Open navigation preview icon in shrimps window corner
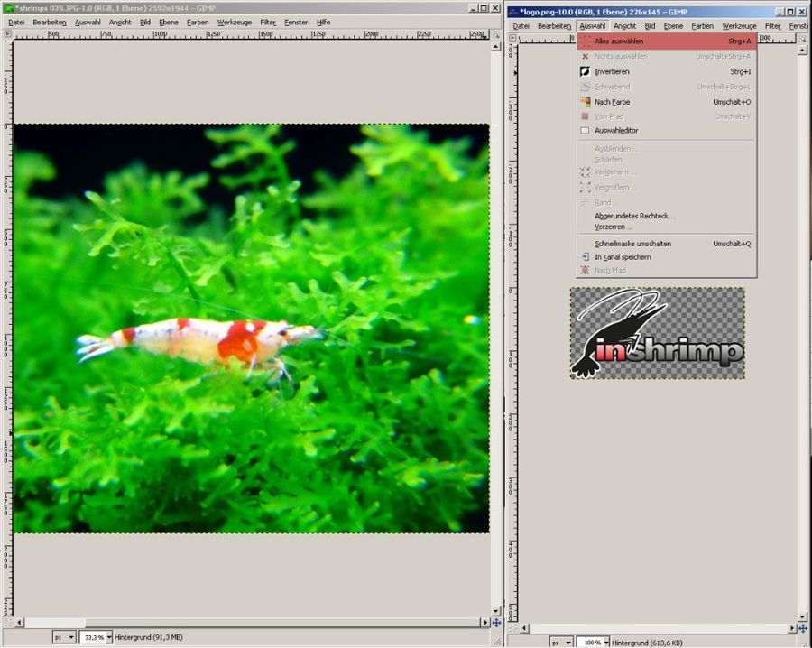Viewport: 812px width, 648px height. click(495, 623)
